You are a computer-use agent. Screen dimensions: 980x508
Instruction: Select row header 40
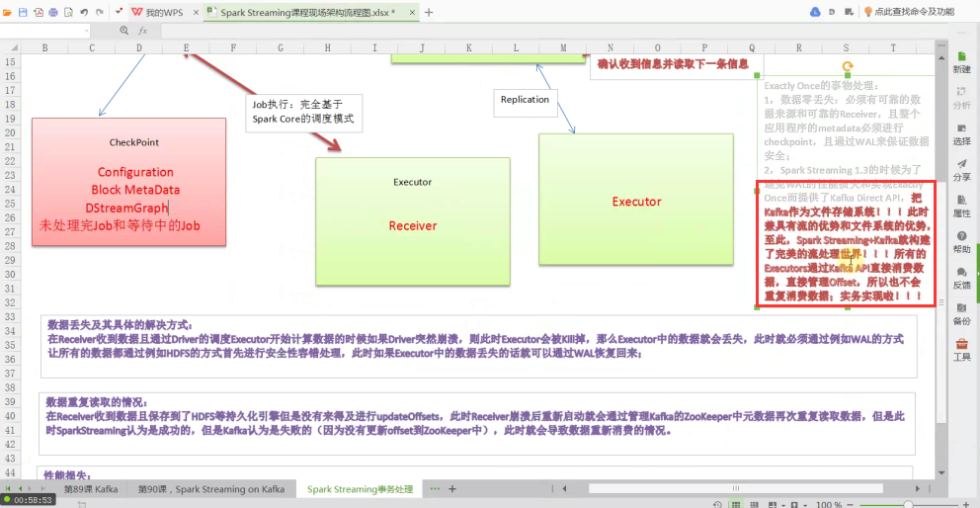point(9,415)
